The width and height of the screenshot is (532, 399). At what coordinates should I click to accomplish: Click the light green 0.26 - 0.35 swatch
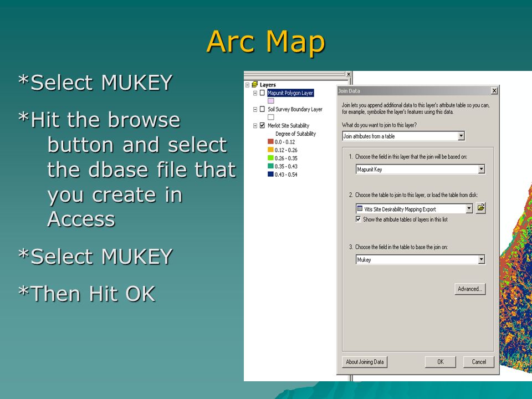click(x=270, y=158)
